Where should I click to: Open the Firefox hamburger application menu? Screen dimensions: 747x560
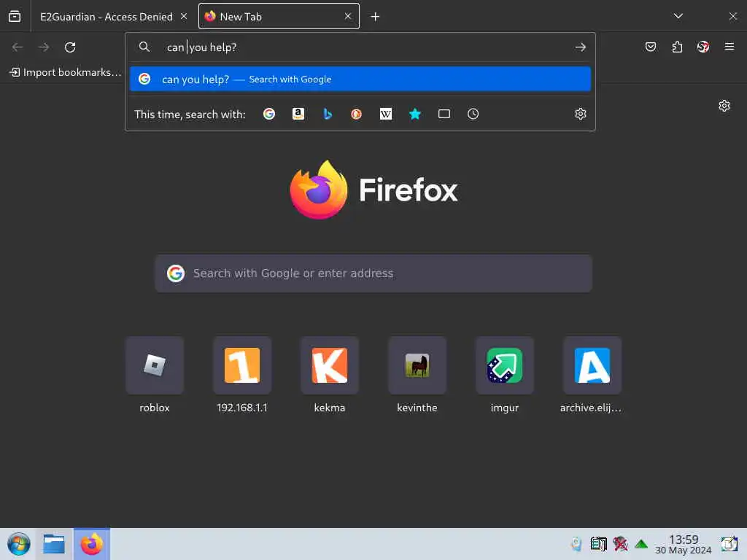(729, 47)
